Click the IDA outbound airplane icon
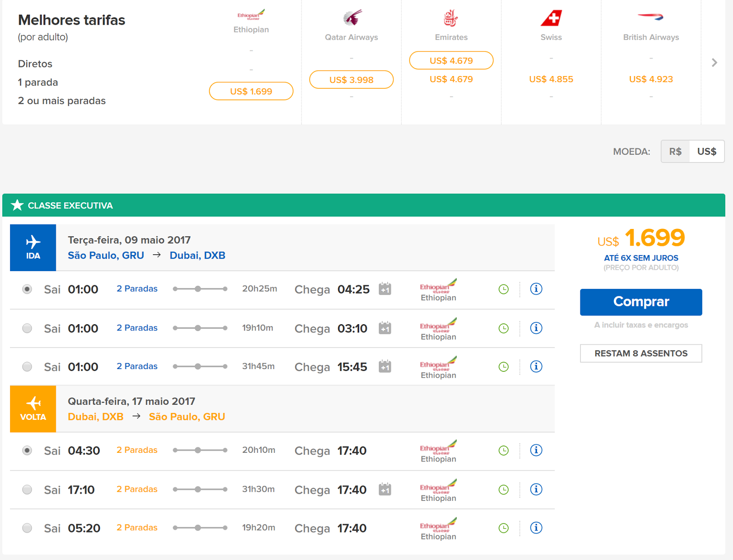 pyautogui.click(x=33, y=242)
